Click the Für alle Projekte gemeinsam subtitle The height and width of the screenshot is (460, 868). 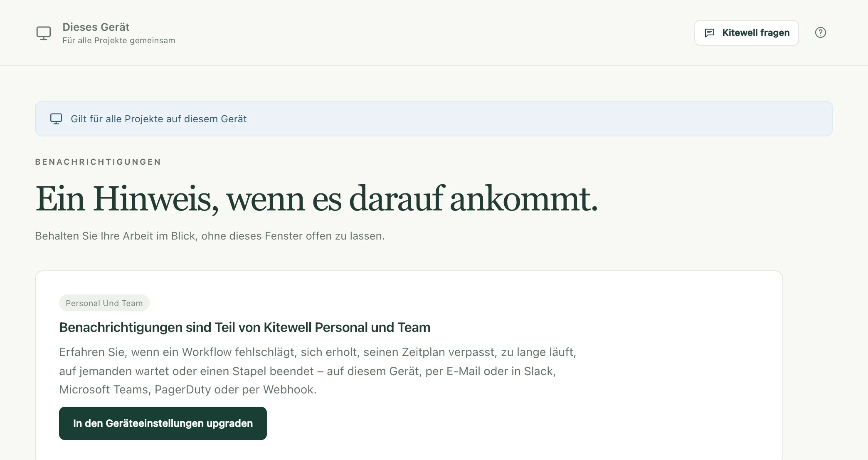pyautogui.click(x=119, y=40)
